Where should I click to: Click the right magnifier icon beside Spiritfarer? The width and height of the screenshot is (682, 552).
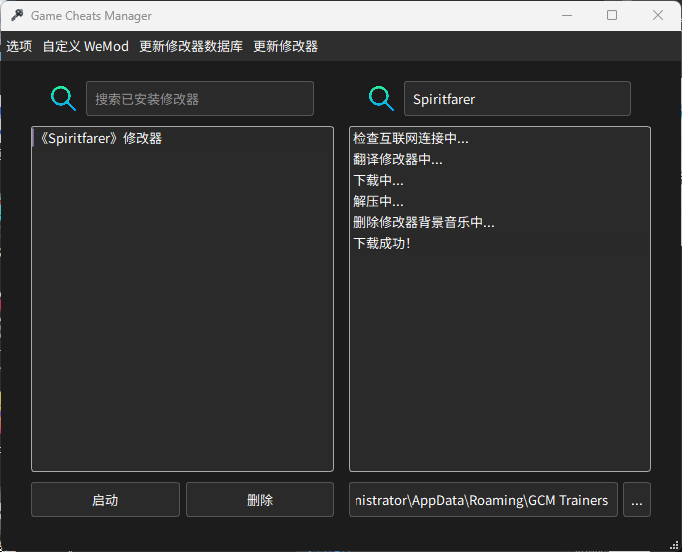click(381, 98)
